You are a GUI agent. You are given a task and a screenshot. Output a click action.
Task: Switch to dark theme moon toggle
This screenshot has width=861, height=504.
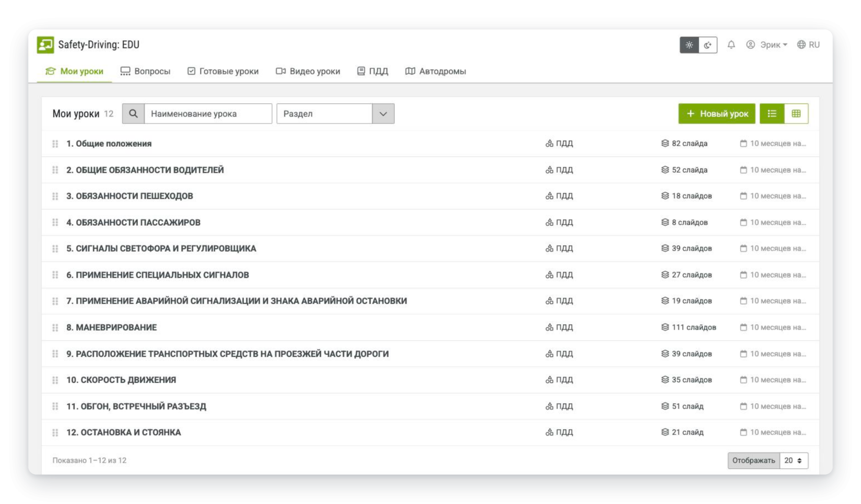click(708, 45)
